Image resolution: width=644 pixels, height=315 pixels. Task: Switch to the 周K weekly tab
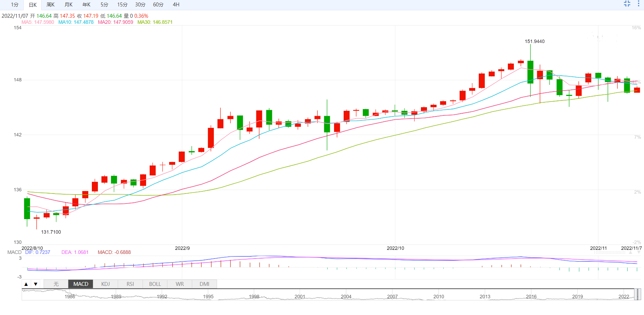[51, 5]
